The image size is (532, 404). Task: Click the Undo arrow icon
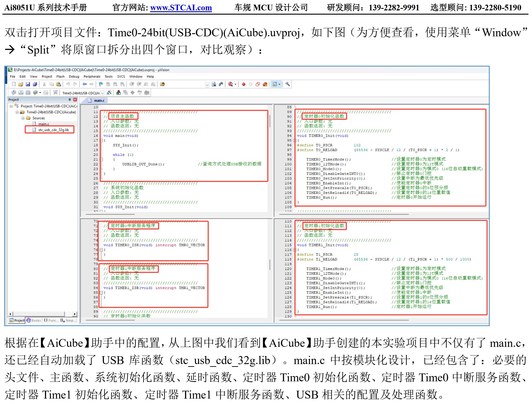click(68, 84)
